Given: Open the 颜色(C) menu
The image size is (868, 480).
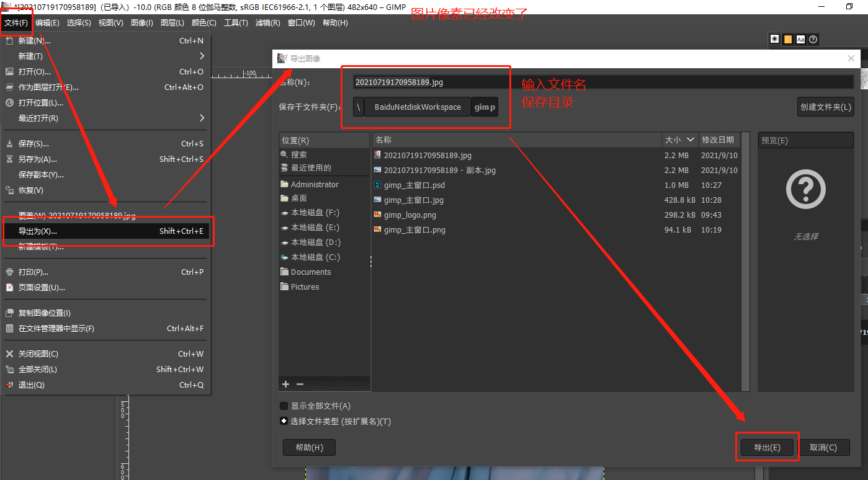Looking at the screenshot, I should click(204, 23).
